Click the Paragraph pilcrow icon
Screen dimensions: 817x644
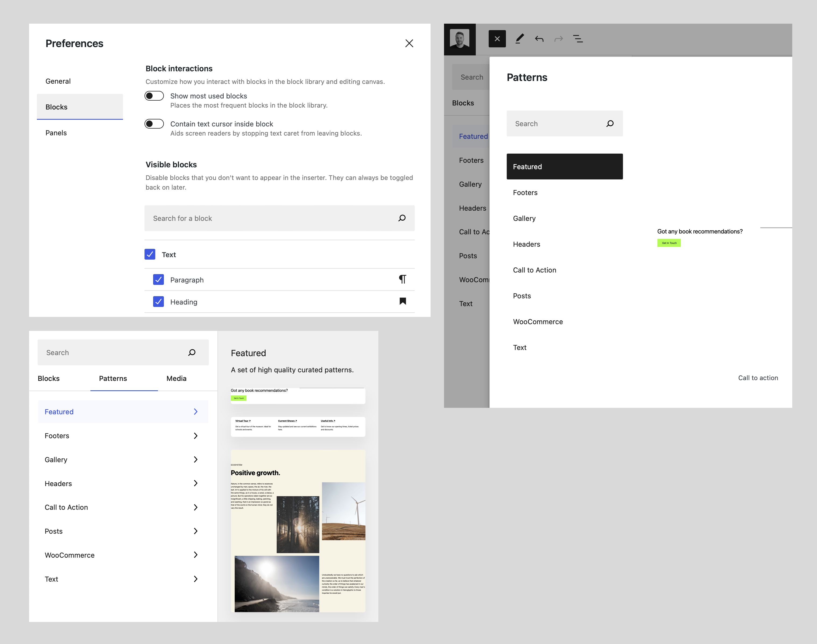coord(403,279)
